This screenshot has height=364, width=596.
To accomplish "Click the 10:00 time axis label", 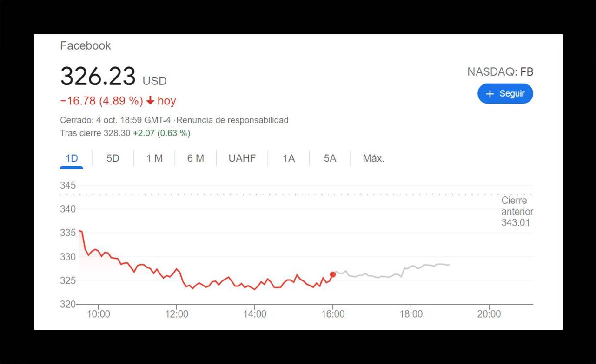I will coord(99,314).
